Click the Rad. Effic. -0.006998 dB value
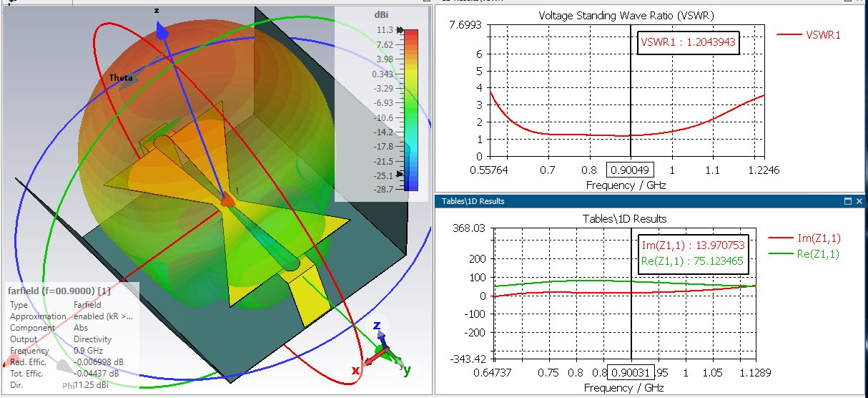868x398 pixels. (x=99, y=362)
